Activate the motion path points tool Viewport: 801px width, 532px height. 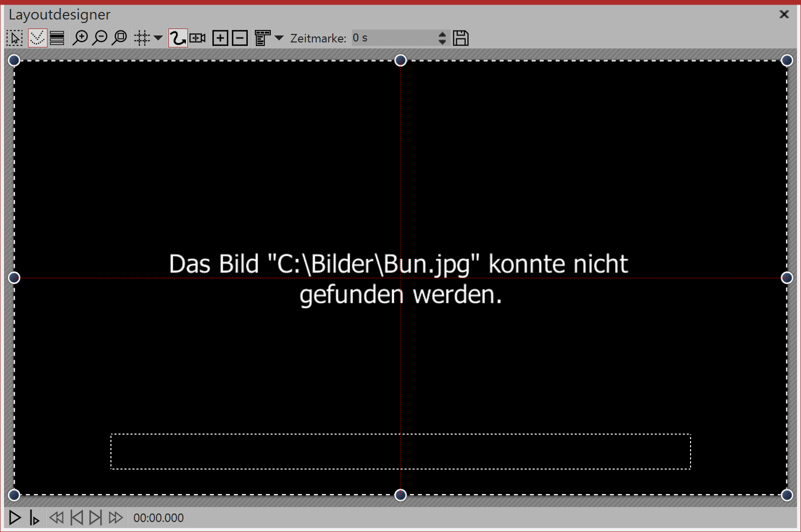coord(36,37)
